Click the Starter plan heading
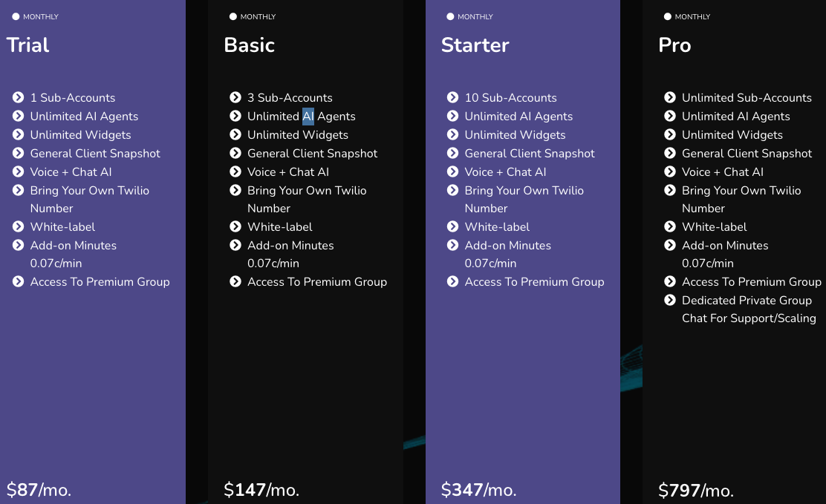 [475, 45]
